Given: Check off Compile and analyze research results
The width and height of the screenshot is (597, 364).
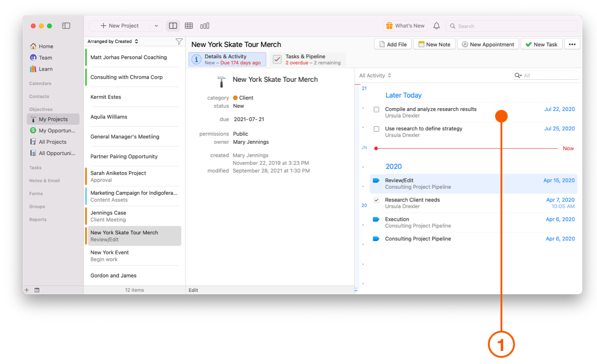Looking at the screenshot, I should [376, 109].
